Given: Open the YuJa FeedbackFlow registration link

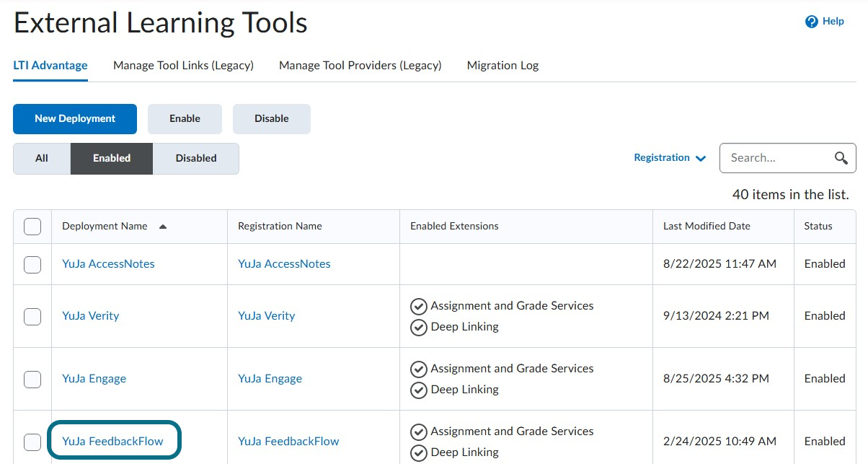Looking at the screenshot, I should [288, 442].
